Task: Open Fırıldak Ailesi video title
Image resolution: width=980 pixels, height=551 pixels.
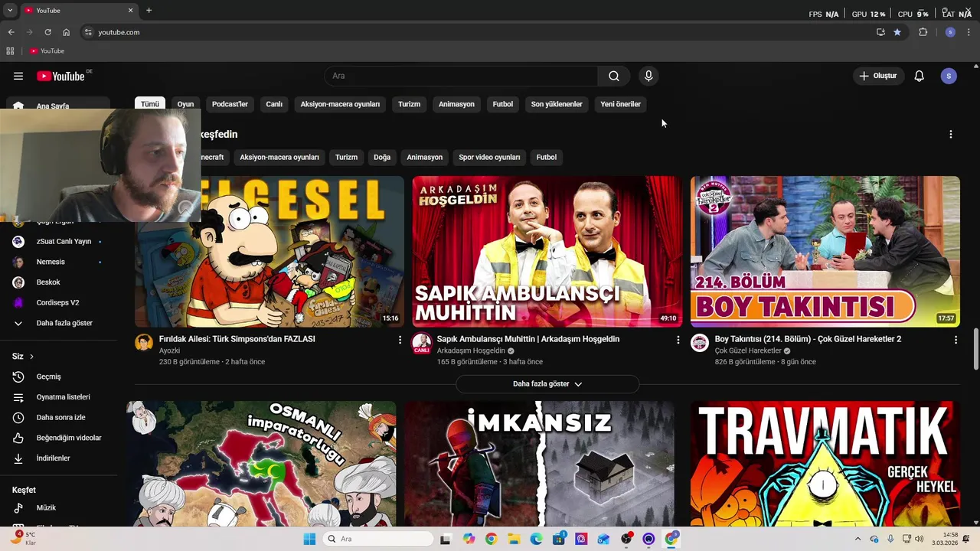Action: pos(237,339)
